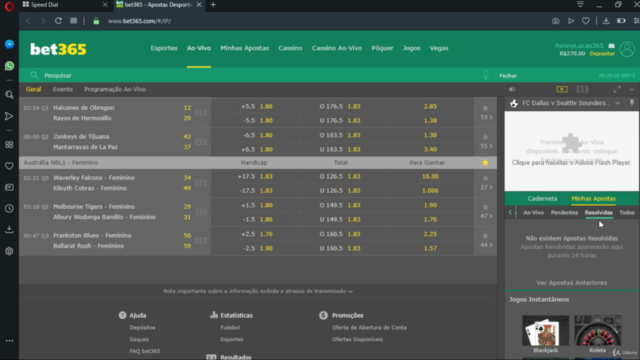Go to Pôquer section
This screenshot has height=360, width=640.
pos(382,48)
